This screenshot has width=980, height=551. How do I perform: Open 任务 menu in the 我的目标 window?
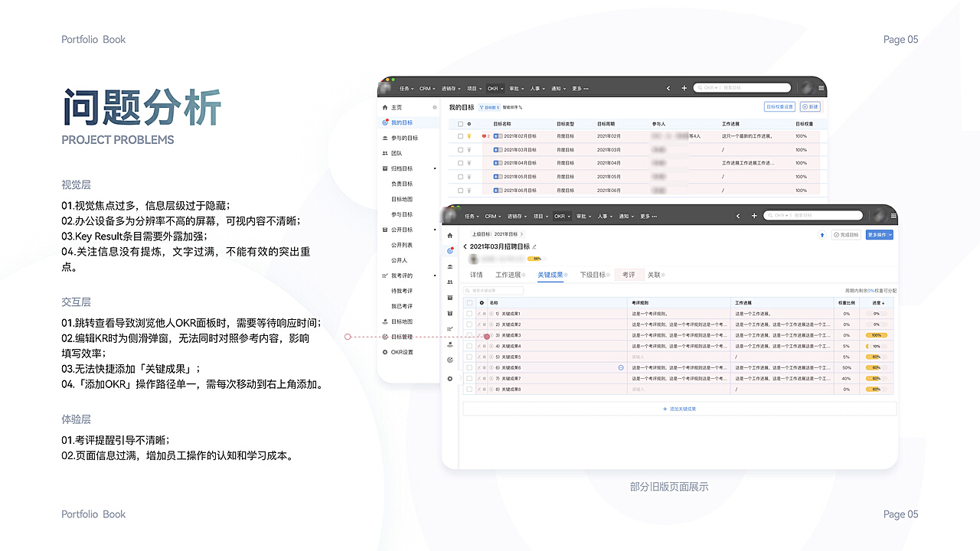(x=407, y=88)
